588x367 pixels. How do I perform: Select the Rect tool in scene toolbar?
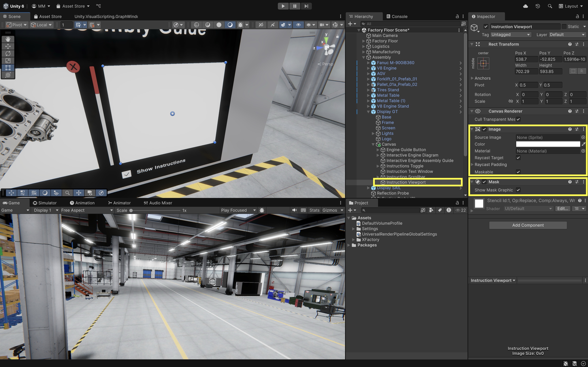point(8,68)
